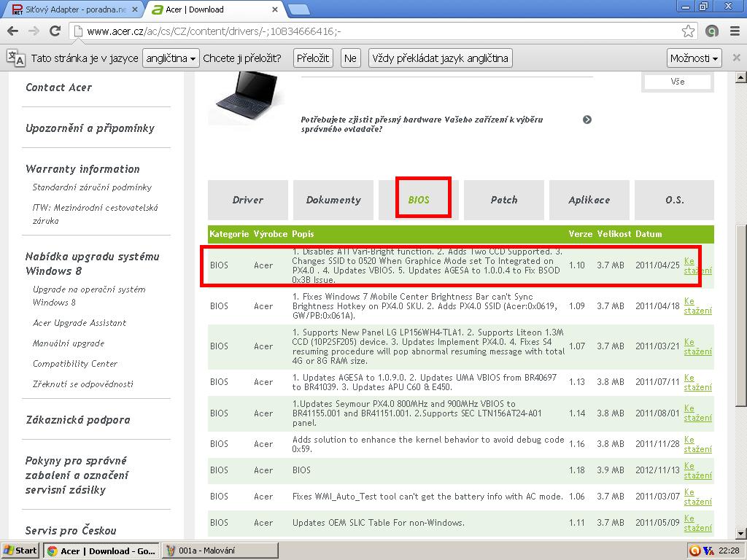Open Compatibility Center link
Image resolution: width=747 pixels, height=560 pixels.
[x=75, y=364]
